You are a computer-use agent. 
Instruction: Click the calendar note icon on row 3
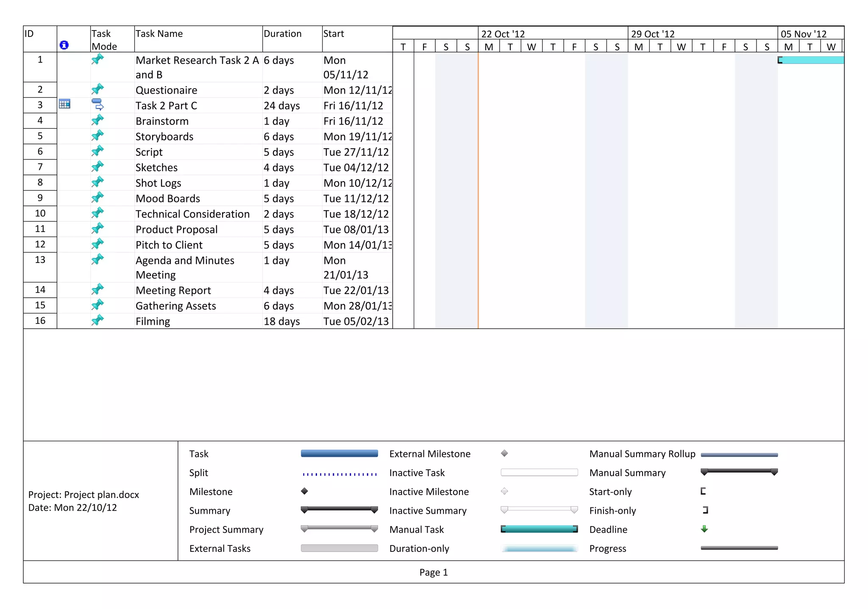point(64,104)
